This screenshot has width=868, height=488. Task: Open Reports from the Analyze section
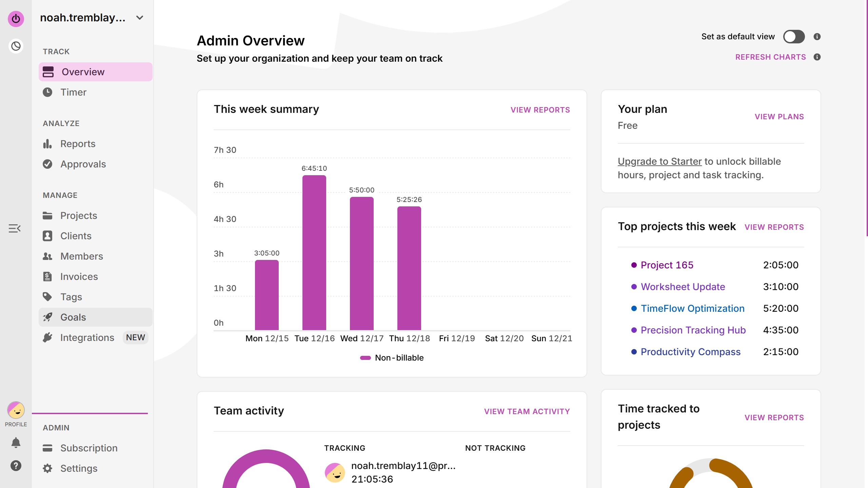point(96,144)
